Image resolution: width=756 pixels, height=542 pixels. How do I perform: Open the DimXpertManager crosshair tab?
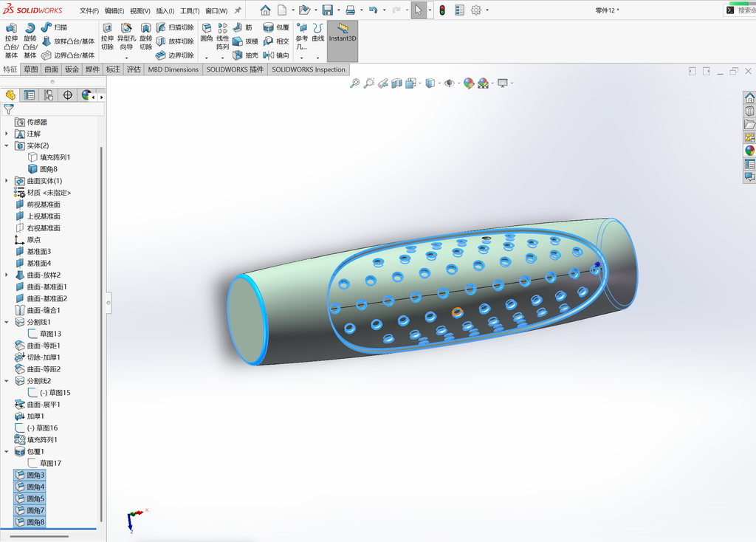click(x=67, y=95)
